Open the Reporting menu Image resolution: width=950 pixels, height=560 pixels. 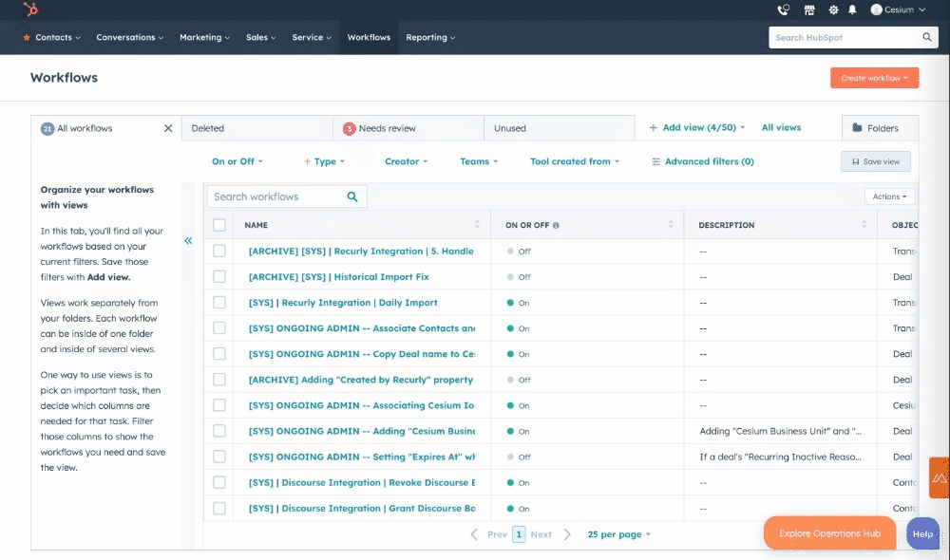tap(430, 38)
